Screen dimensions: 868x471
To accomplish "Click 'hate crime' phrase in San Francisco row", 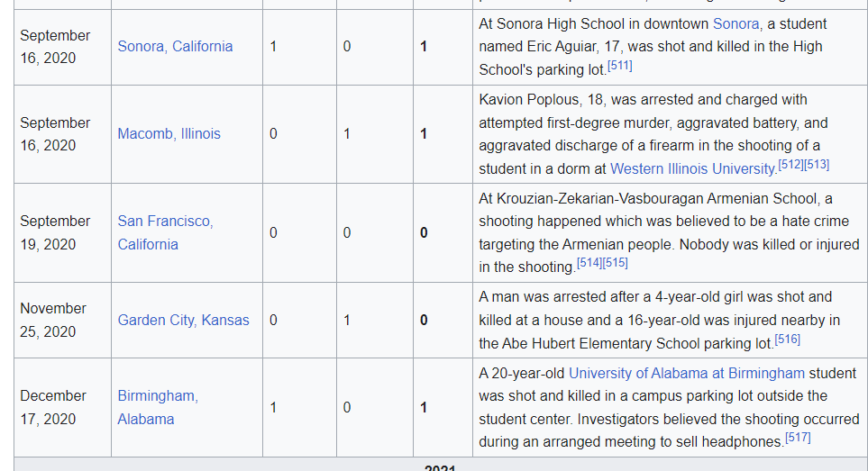I will (x=812, y=222).
